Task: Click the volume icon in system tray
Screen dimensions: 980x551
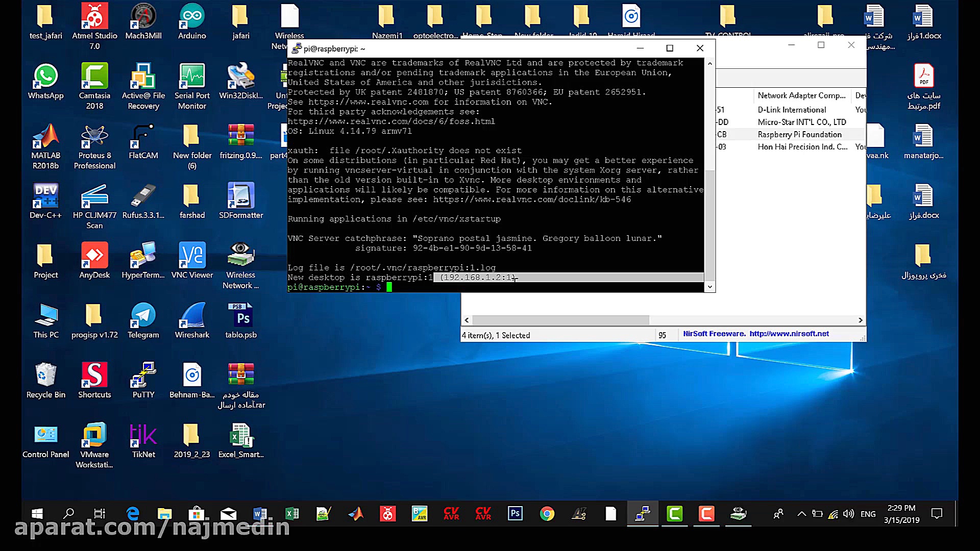Action: coord(848,514)
